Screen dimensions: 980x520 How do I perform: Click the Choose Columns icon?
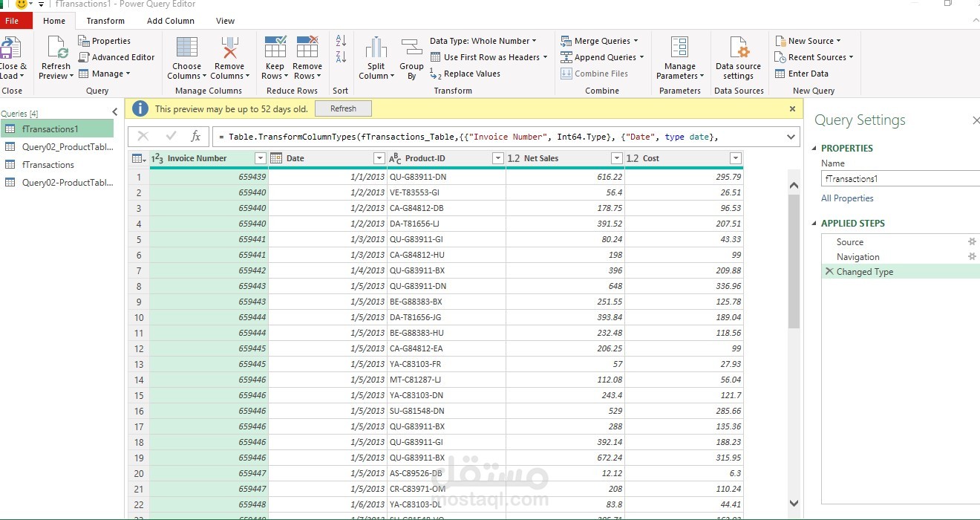(x=186, y=48)
